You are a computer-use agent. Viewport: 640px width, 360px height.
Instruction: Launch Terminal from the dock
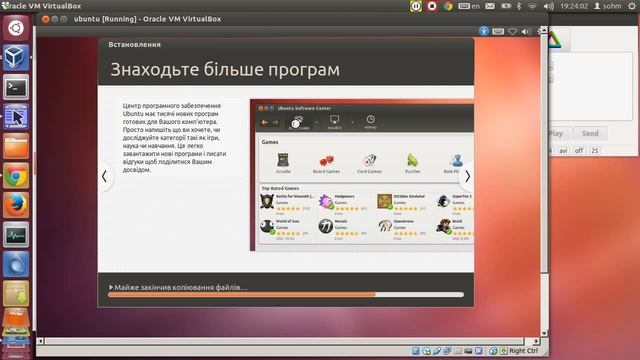(x=16, y=87)
